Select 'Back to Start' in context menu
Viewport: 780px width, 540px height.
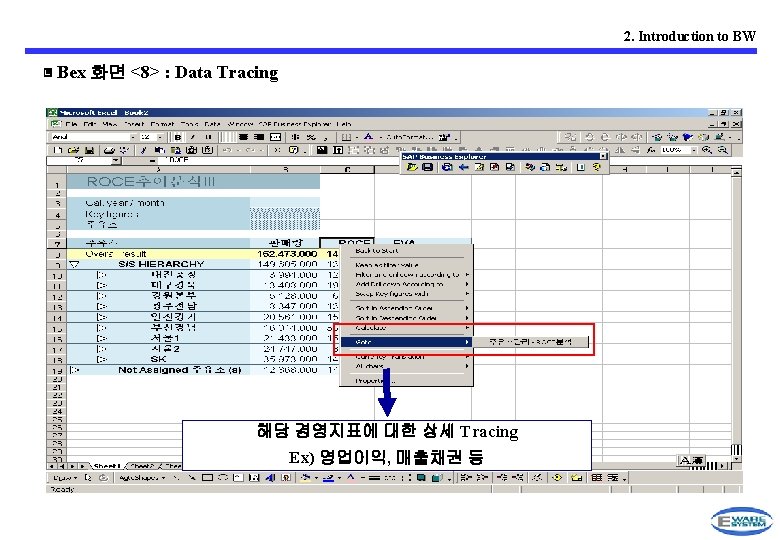coord(406,251)
